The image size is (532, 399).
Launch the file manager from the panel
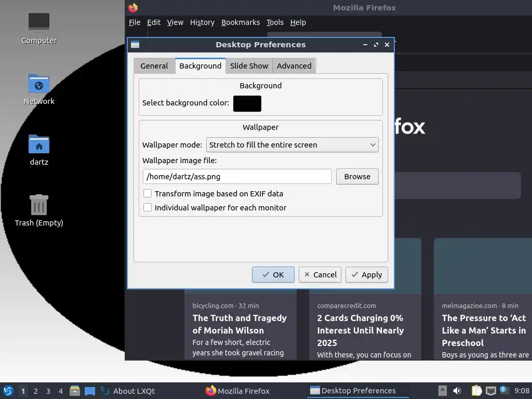coord(75,391)
